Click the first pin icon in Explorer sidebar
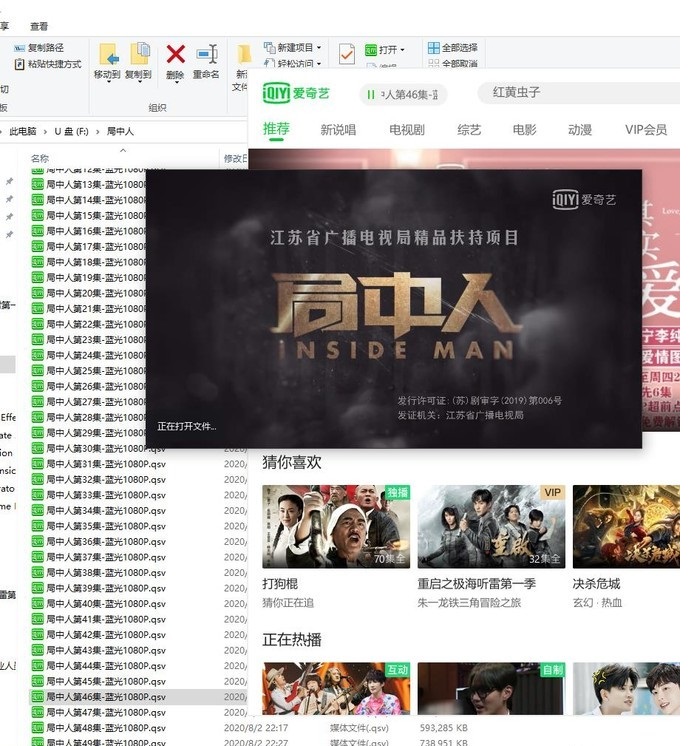This screenshot has width=689, height=746. pos(9,181)
